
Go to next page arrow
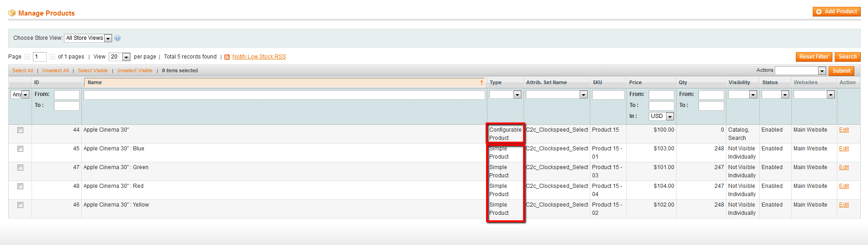coord(52,57)
